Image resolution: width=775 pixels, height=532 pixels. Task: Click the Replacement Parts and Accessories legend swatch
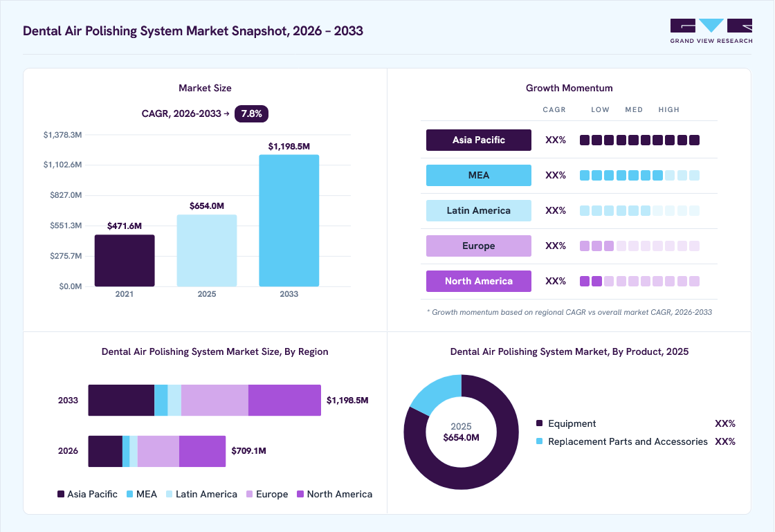pyautogui.click(x=539, y=441)
